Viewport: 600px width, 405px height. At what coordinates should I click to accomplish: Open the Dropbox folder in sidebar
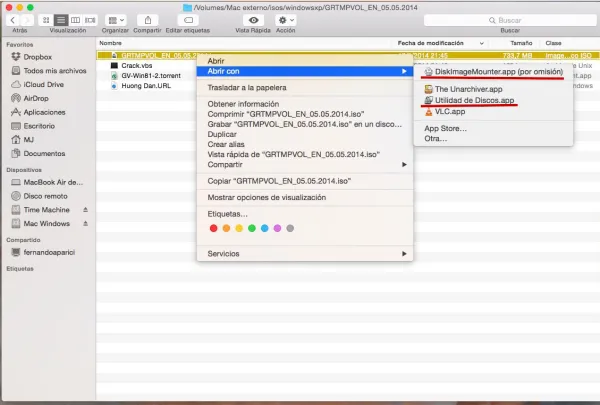coord(37,57)
